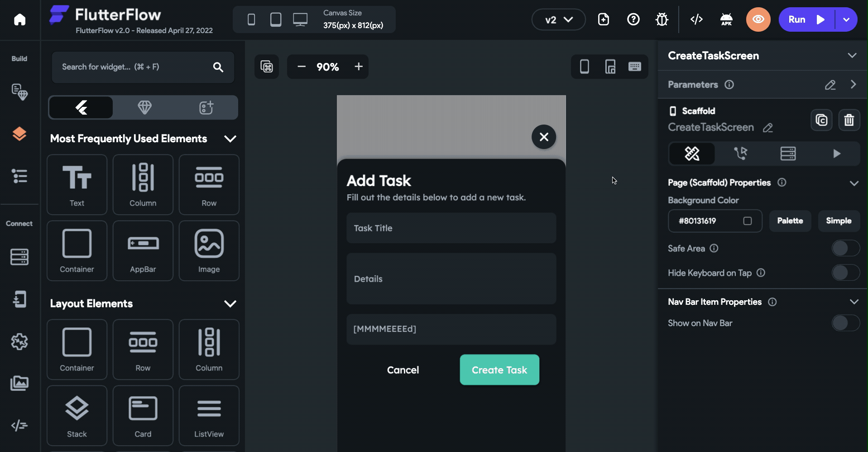
Task: Collapse Most Frequently Used Elements section
Action: pyautogui.click(x=230, y=139)
